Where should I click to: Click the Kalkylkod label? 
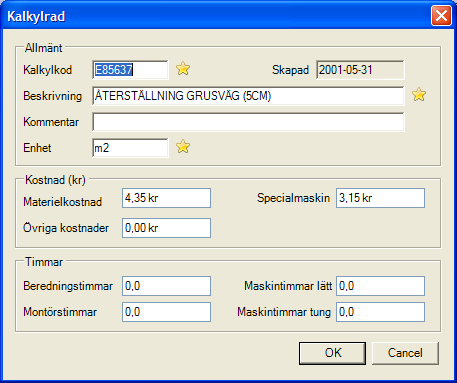point(47,70)
